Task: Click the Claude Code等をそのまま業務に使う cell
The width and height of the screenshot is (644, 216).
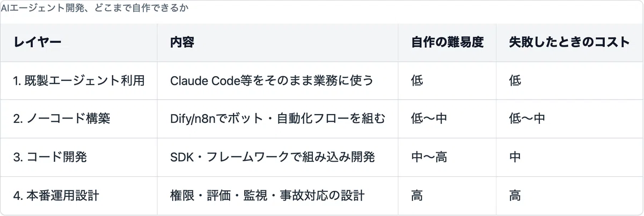Action: pyautogui.click(x=277, y=81)
